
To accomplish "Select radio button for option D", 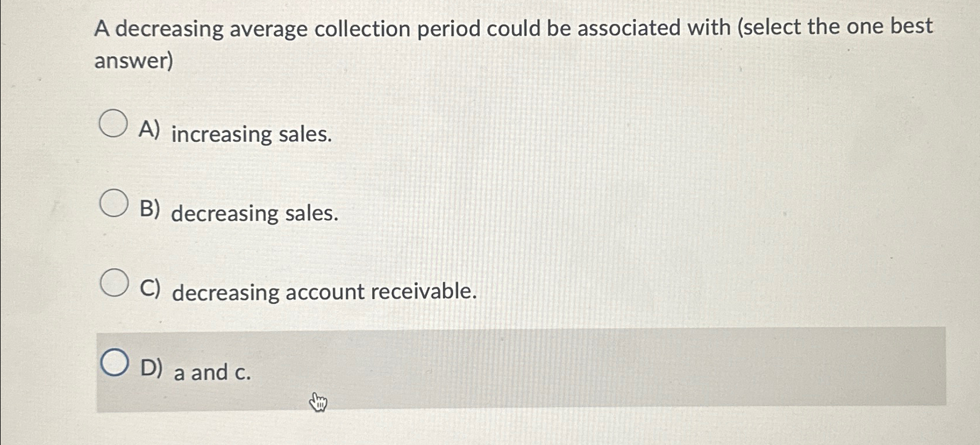I will click(x=115, y=362).
